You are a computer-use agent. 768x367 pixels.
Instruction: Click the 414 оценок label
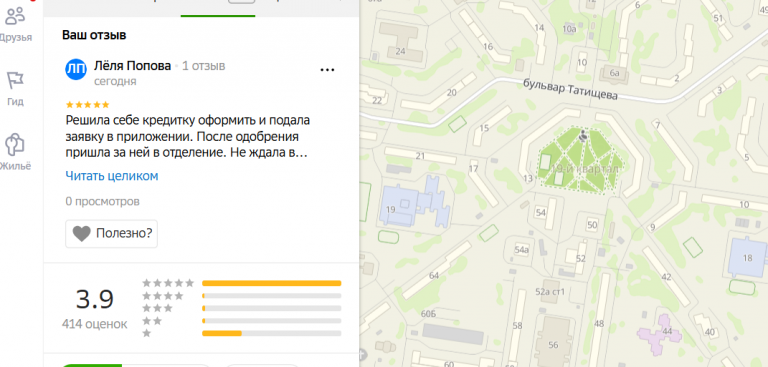coord(95,324)
